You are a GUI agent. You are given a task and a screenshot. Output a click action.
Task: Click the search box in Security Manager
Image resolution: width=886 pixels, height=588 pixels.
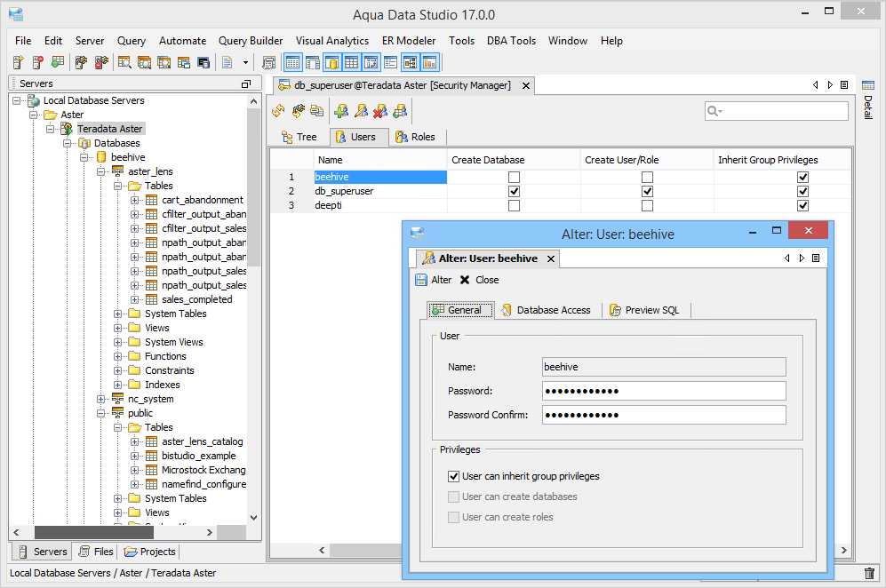[777, 111]
